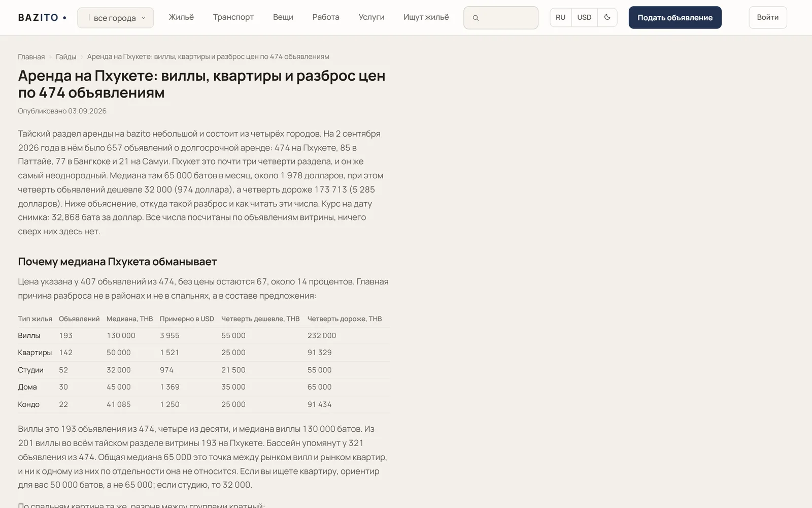
Task: Click villa upper quartile 232 000
Action: click(322, 335)
